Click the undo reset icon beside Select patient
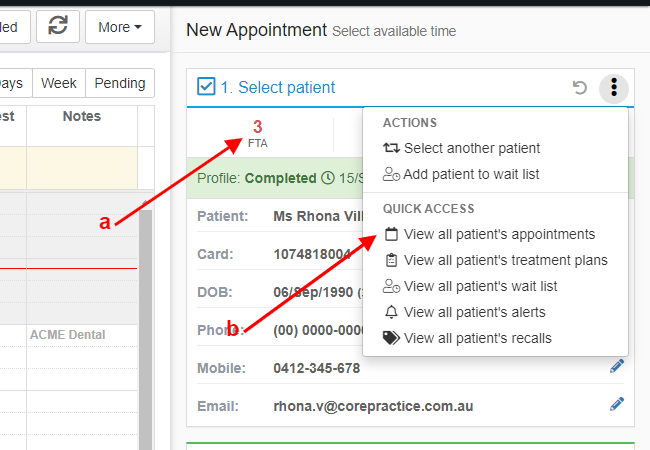650x450 pixels. coord(580,88)
